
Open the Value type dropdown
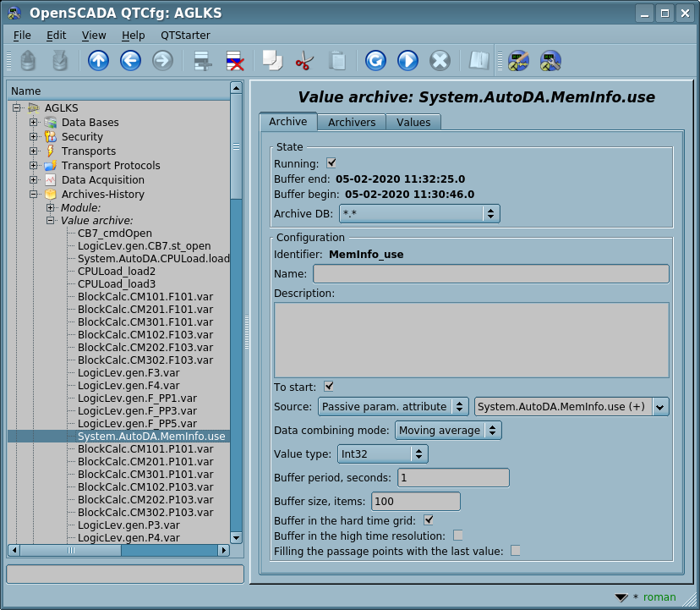[x=383, y=454]
